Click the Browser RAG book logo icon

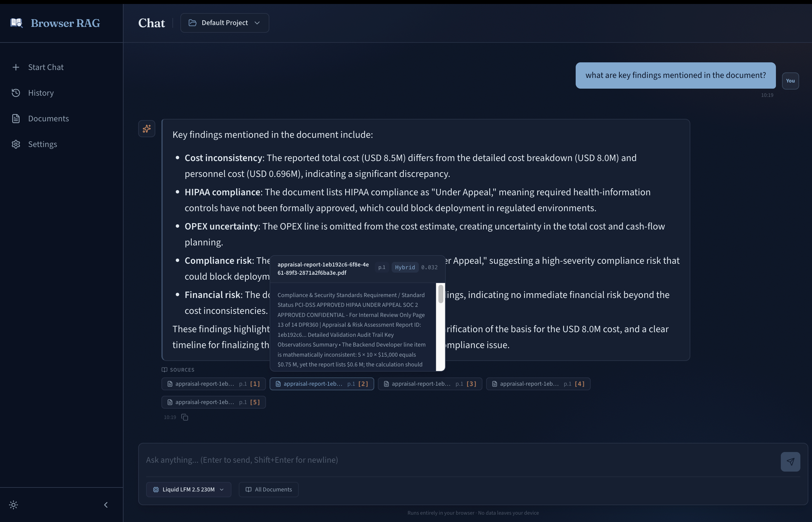point(16,23)
